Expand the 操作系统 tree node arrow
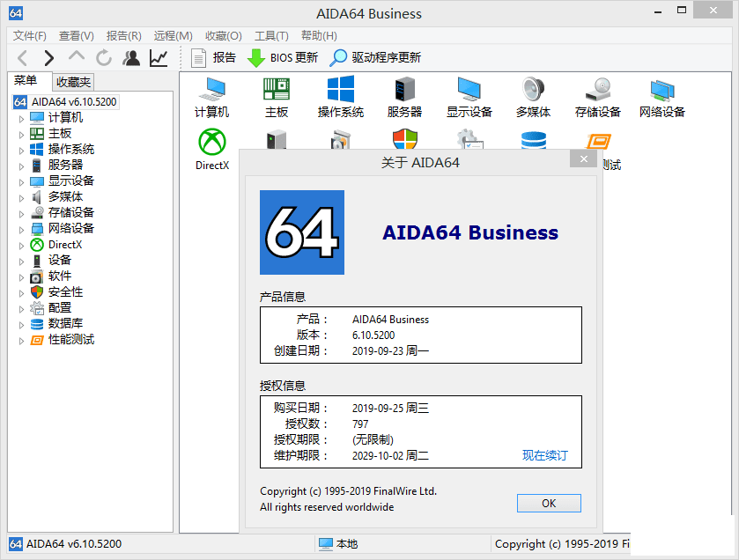Screen dimensions: 739x560 pyautogui.click(x=21, y=151)
